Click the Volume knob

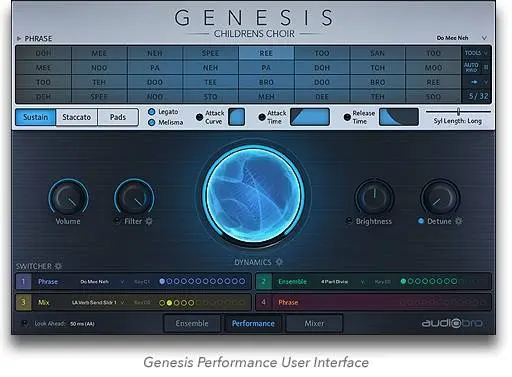(x=68, y=197)
